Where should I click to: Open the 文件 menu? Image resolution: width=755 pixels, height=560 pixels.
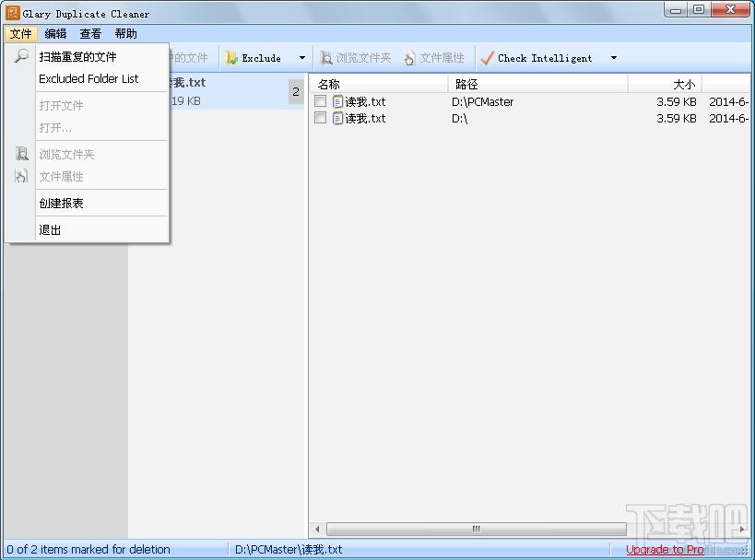pyautogui.click(x=20, y=34)
